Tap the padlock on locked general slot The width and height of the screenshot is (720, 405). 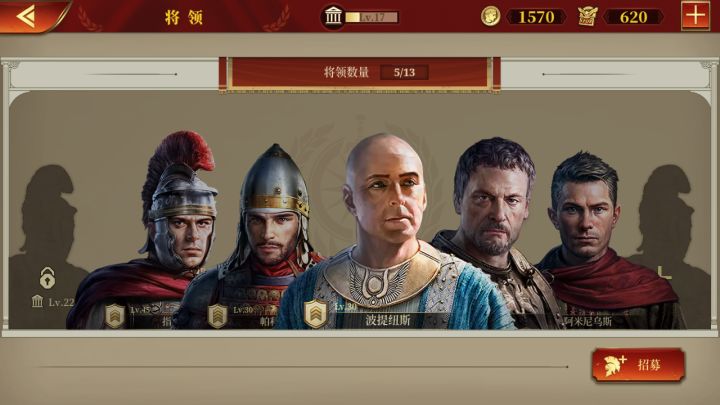coord(47,277)
